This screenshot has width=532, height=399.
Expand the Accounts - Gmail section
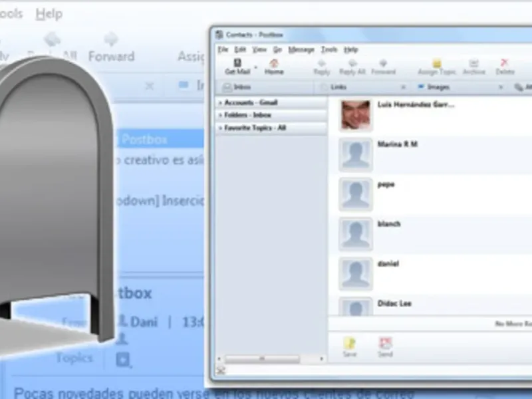click(x=271, y=102)
